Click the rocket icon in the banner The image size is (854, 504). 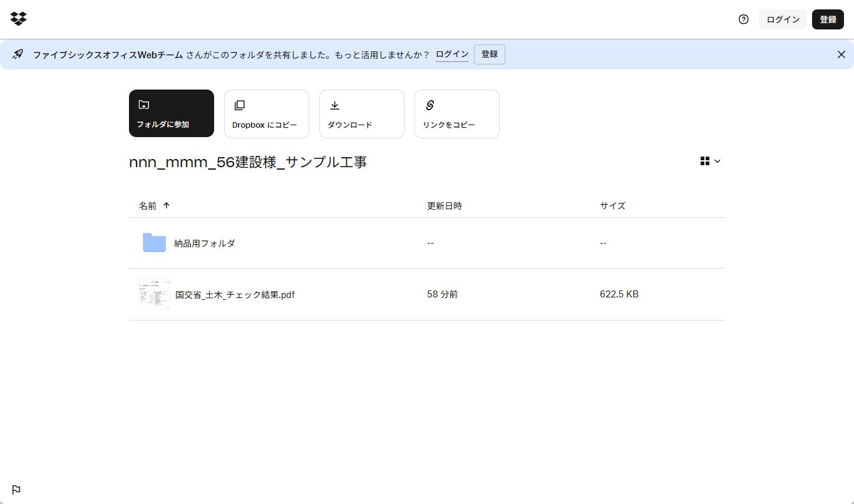[18, 54]
